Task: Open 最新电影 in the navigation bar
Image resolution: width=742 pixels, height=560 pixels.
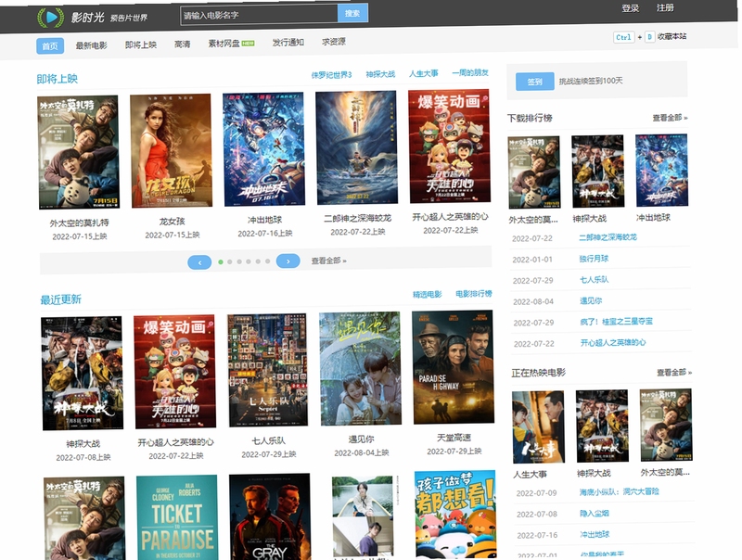Action: pyautogui.click(x=91, y=45)
